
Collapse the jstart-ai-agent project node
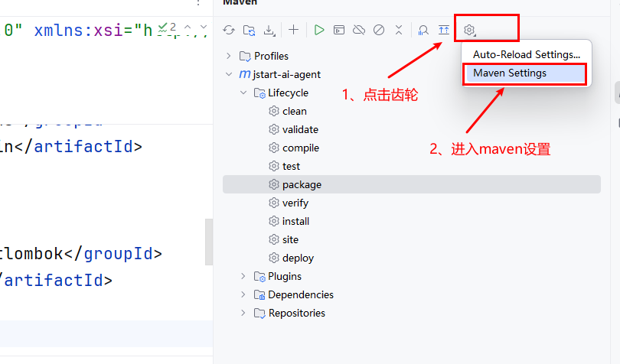coord(229,74)
